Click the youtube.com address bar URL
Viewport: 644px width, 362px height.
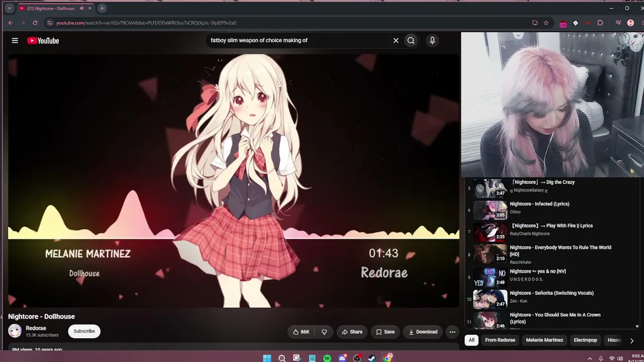(146, 23)
